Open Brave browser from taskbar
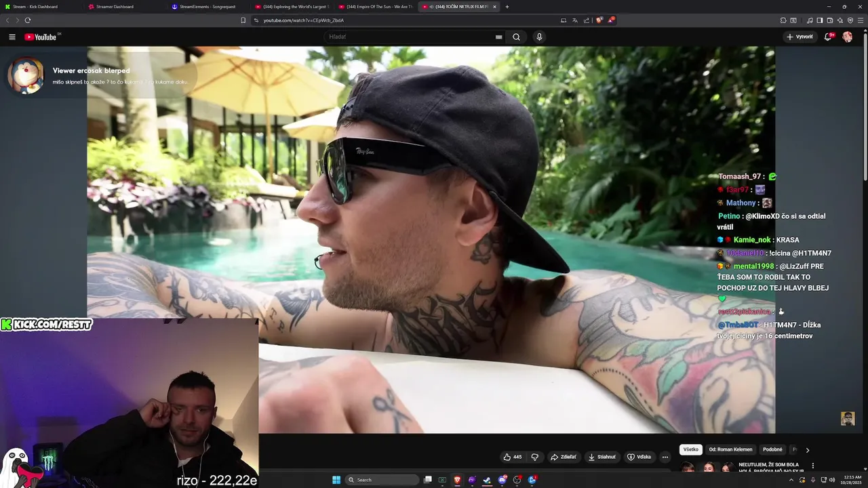The height and width of the screenshot is (488, 868). 458,480
